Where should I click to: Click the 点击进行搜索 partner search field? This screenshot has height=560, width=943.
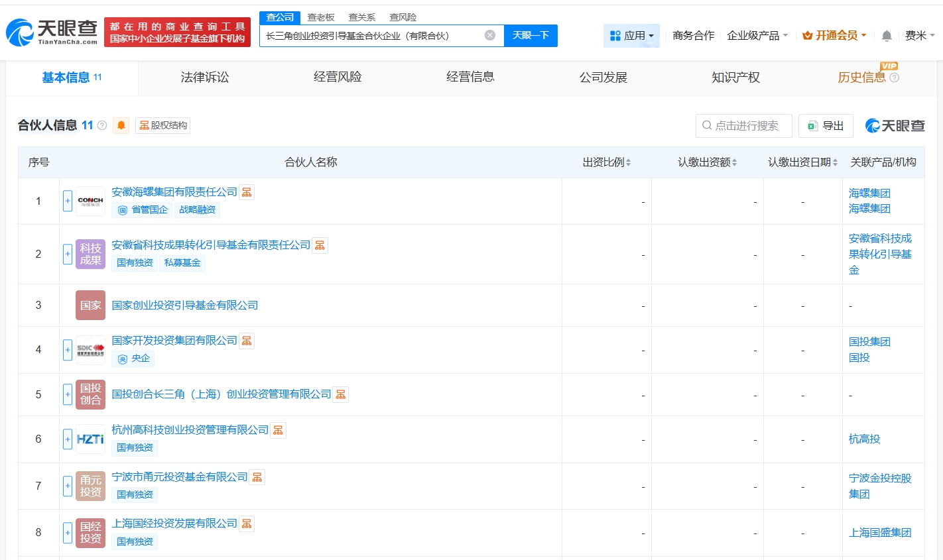(x=744, y=125)
